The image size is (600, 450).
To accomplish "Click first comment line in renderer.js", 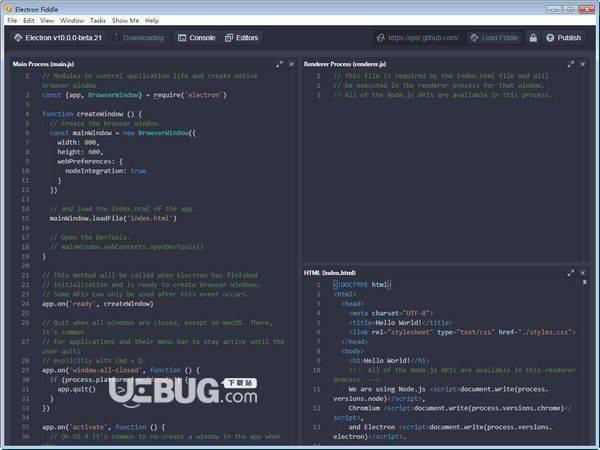I will [x=441, y=76].
